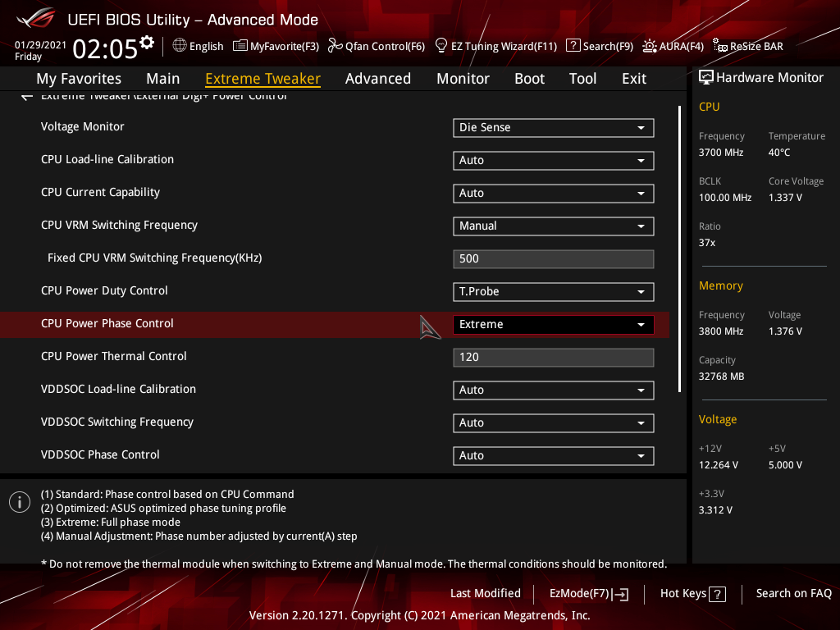Viewport: 840px width, 630px height.
Task: Switch to the Boot tab
Action: click(x=529, y=79)
